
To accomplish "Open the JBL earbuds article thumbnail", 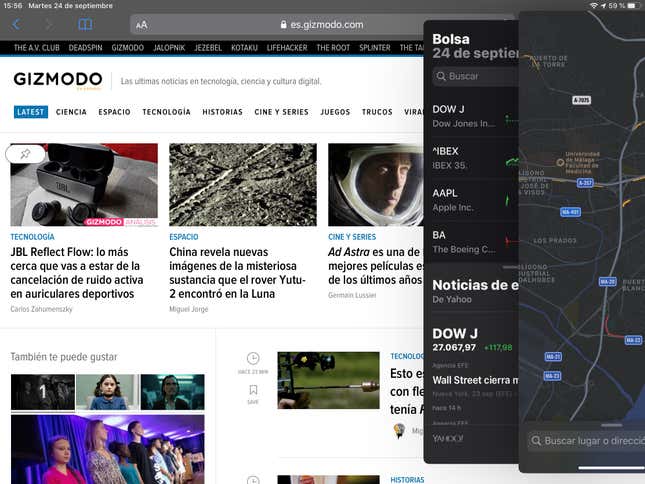I will [84, 185].
